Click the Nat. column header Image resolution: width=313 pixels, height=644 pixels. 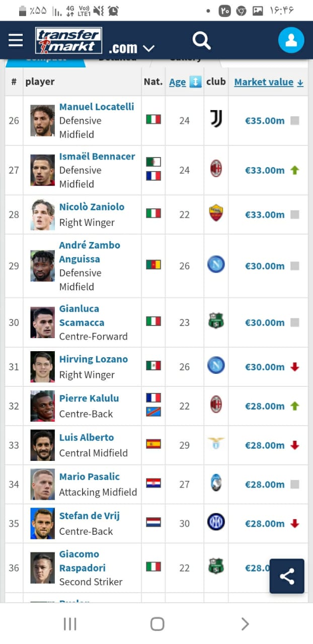pyautogui.click(x=153, y=82)
